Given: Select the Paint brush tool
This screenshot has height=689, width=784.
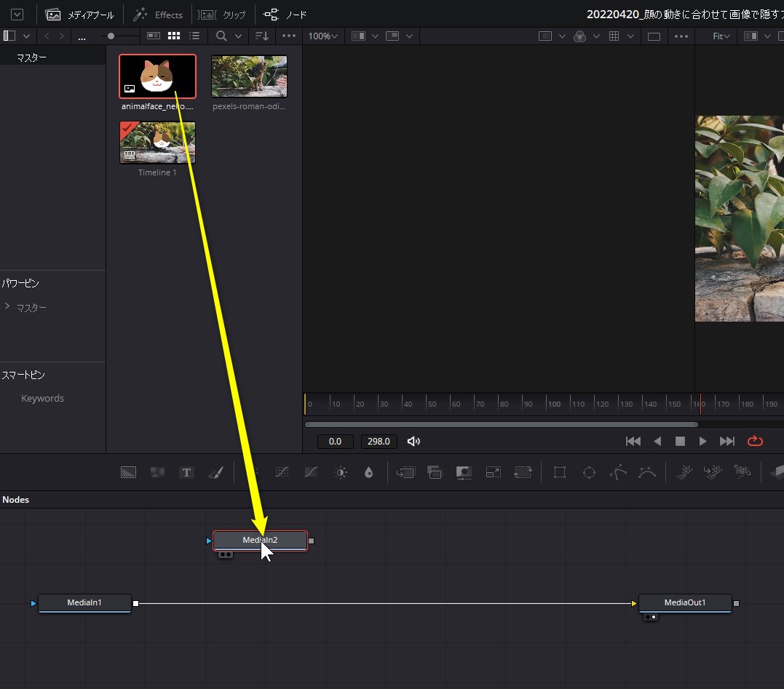Looking at the screenshot, I should (216, 472).
